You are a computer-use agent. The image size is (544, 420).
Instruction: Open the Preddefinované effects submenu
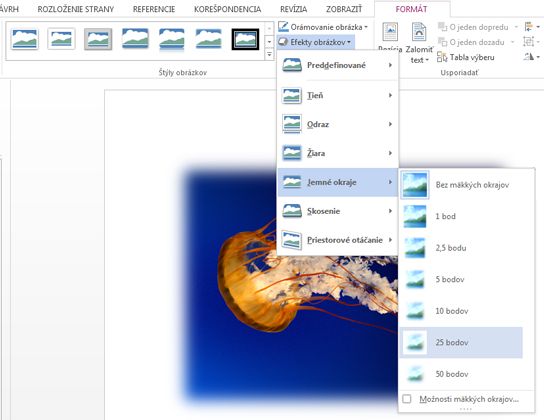[337, 65]
